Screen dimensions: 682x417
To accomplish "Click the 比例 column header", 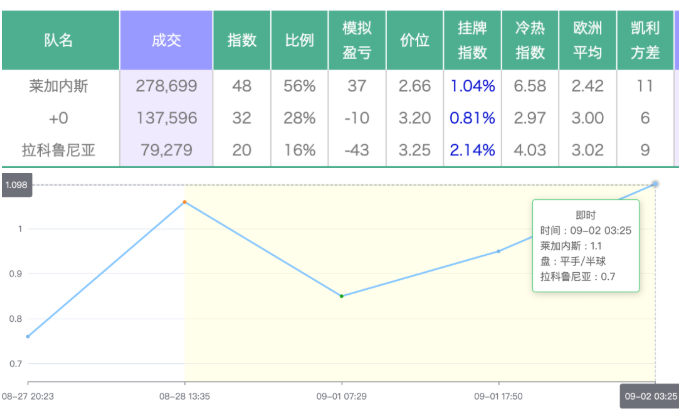I will click(x=299, y=40).
